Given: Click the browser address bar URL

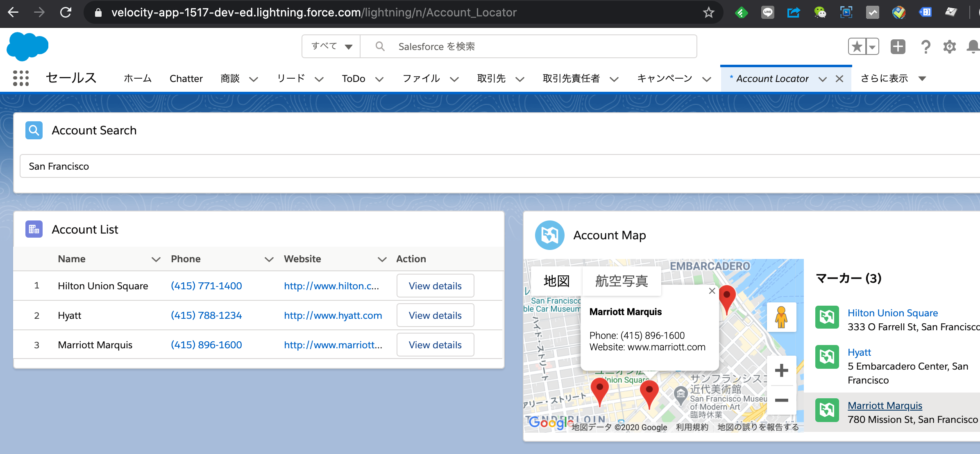Looking at the screenshot, I should tap(314, 12).
